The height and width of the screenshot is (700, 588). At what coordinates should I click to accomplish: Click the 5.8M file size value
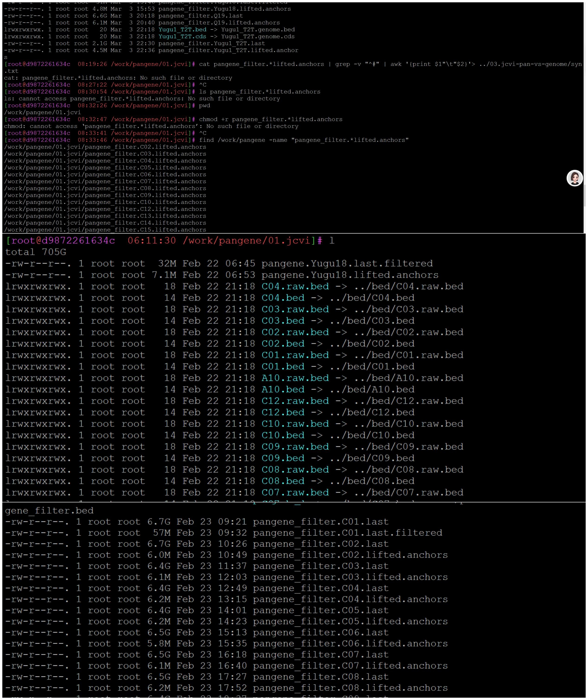point(159,644)
